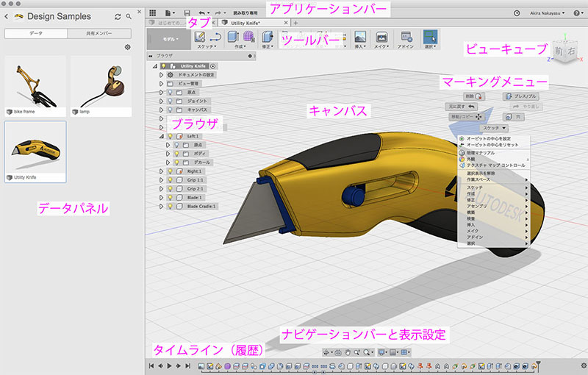Click the Insert image icon in toolbar
Image resolution: width=588 pixels, height=375 pixels.
click(360, 37)
